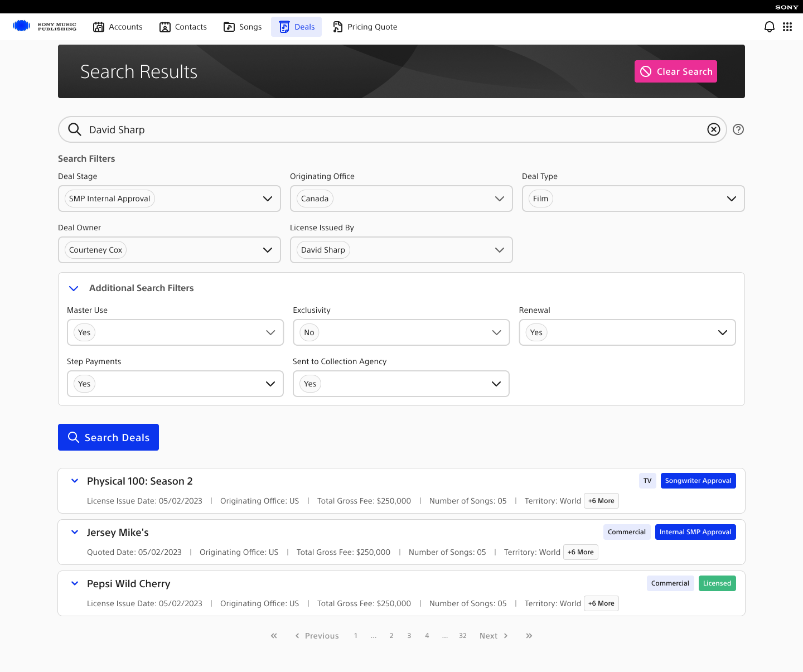Click the Internal SMP Approval badge
Image resolution: width=803 pixels, height=672 pixels.
(695, 532)
